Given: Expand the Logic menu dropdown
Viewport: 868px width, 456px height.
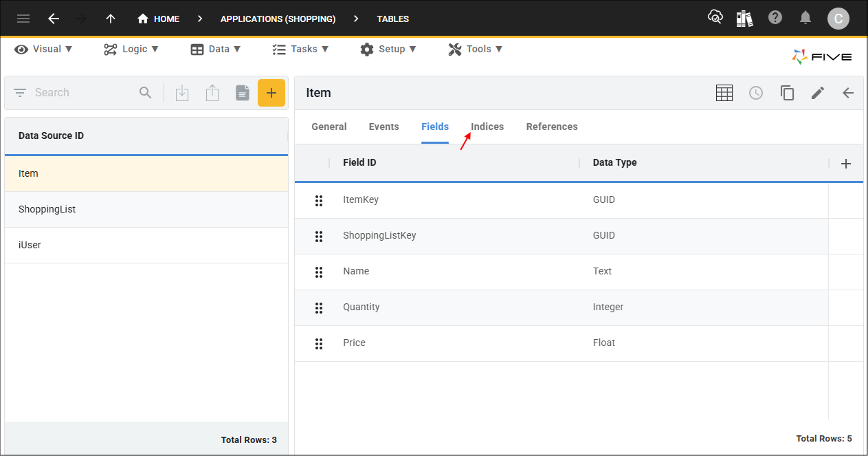Looking at the screenshot, I should [131, 49].
